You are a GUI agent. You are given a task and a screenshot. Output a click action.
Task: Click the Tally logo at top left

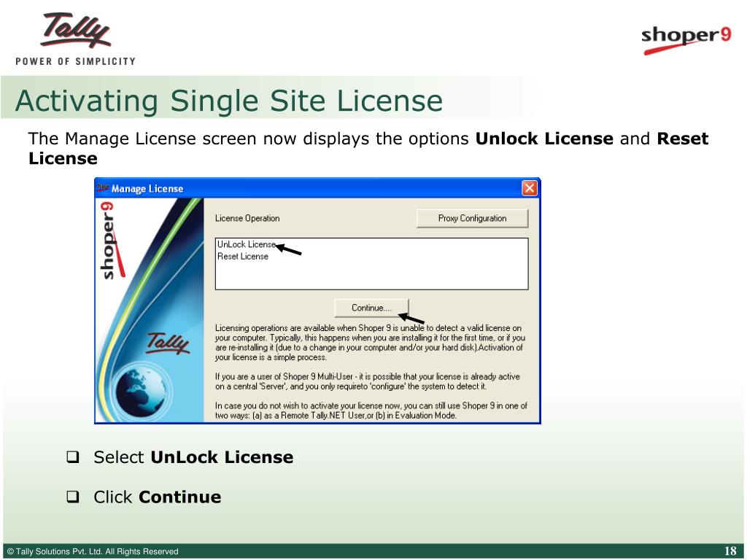click(x=75, y=39)
